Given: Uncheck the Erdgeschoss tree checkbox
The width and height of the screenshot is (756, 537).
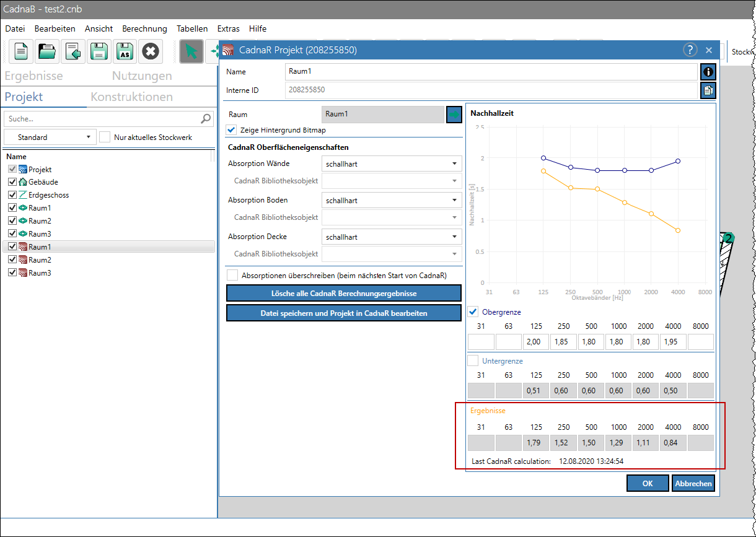Looking at the screenshot, I should [x=12, y=195].
